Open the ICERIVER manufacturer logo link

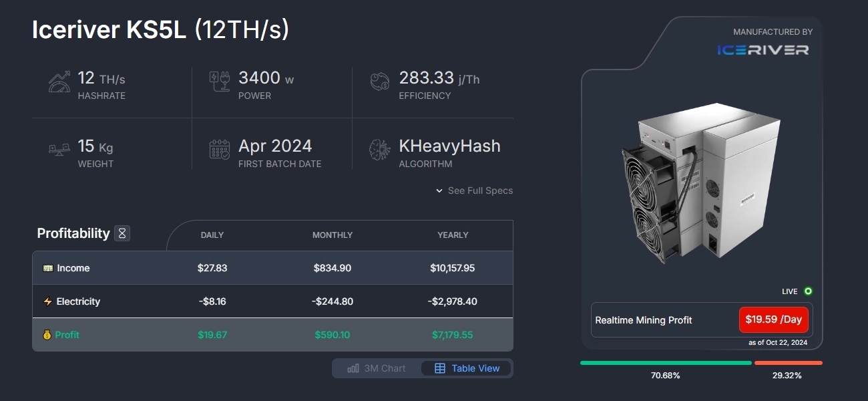click(x=763, y=49)
